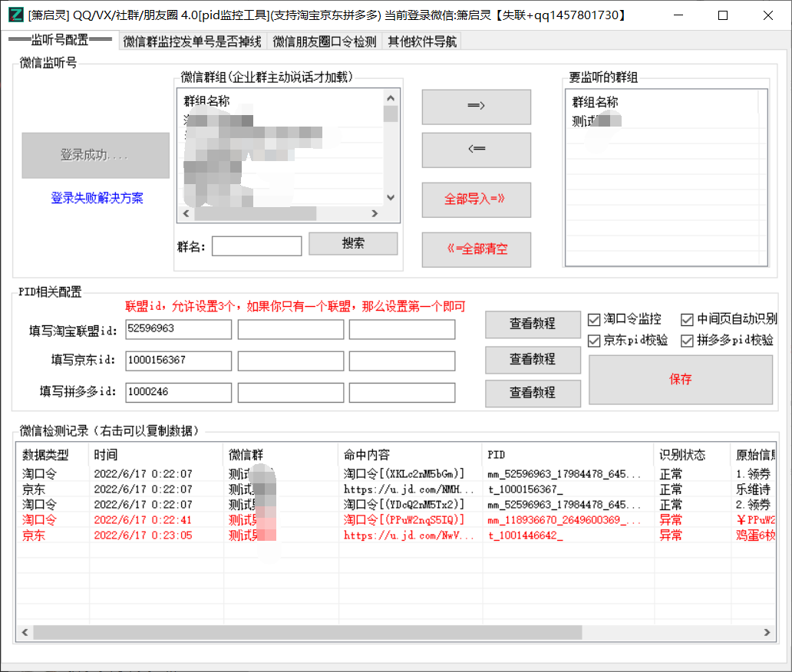
Task: Click the ==> move-right button
Action: pyautogui.click(x=477, y=107)
